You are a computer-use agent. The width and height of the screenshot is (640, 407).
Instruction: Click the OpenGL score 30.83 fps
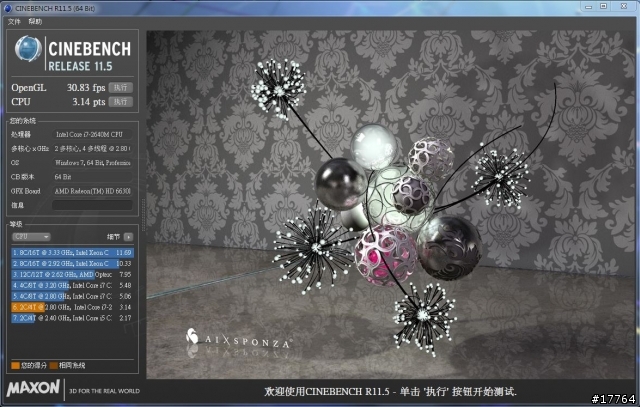(86, 88)
